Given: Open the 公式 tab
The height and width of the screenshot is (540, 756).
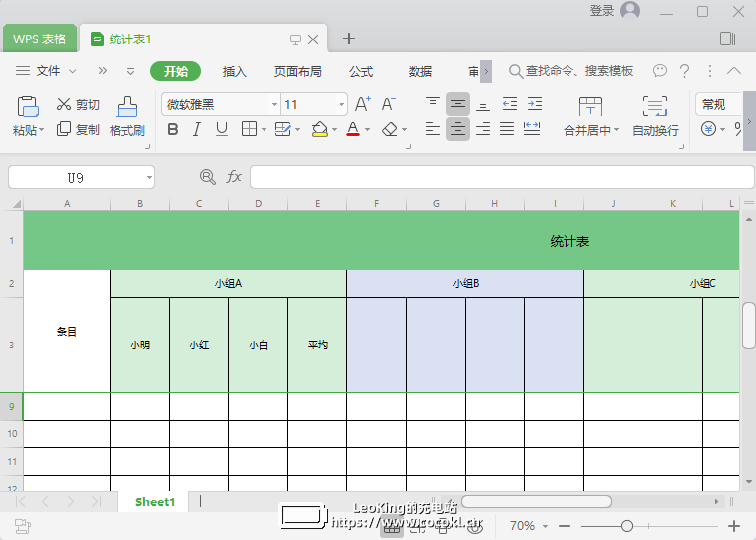Looking at the screenshot, I should point(361,71).
